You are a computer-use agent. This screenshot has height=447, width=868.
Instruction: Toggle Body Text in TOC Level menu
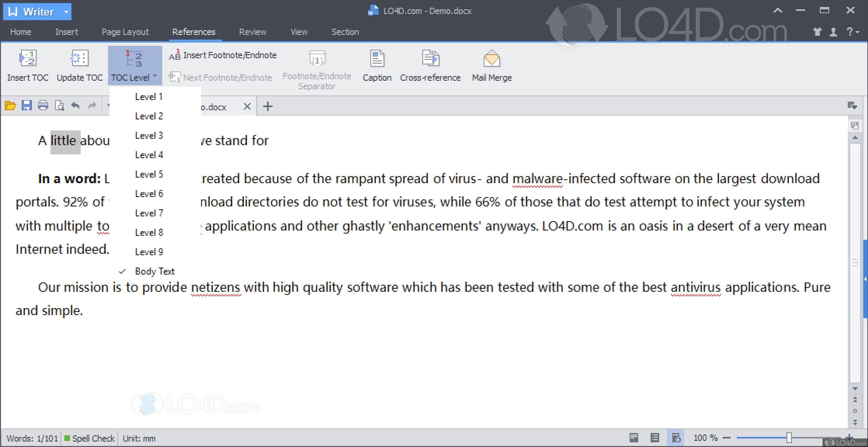coord(155,271)
